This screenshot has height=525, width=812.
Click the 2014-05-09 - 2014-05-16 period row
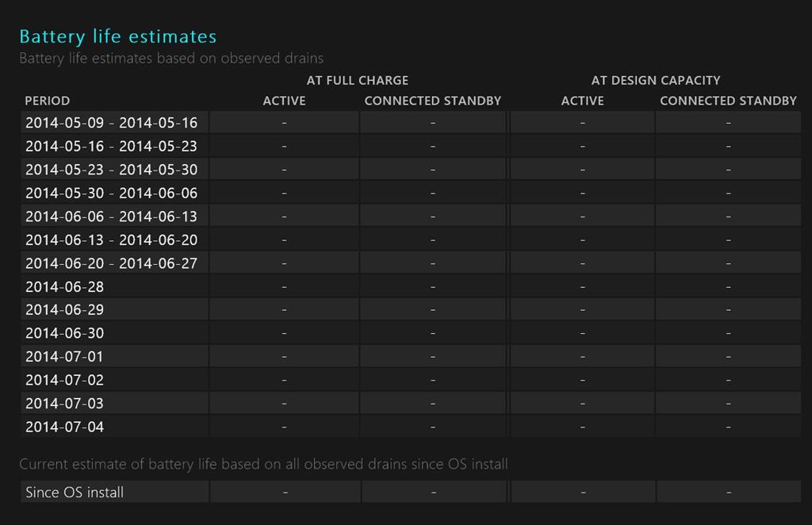point(111,122)
